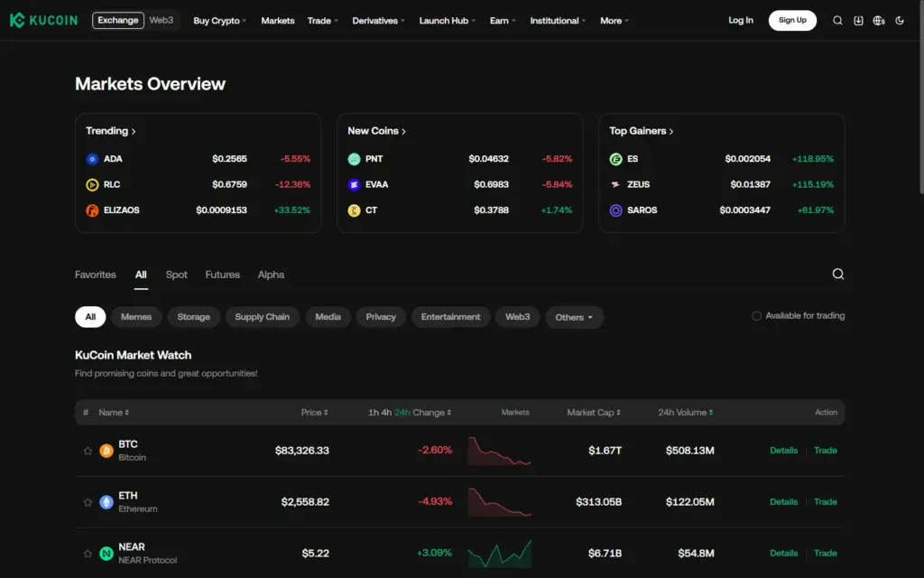Screen dimensions: 924x578
Task: Sort by 24h Volume column
Action: pos(686,412)
